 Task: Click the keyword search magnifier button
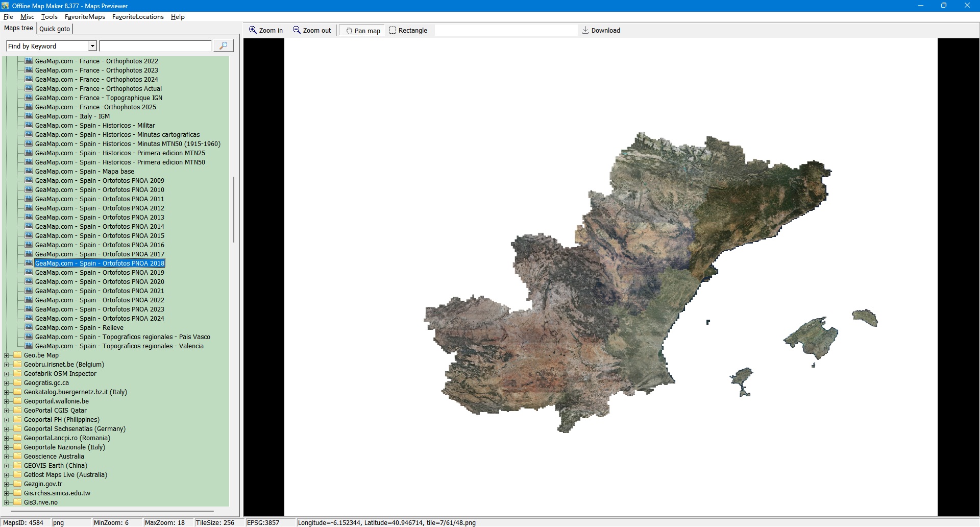pyautogui.click(x=223, y=46)
